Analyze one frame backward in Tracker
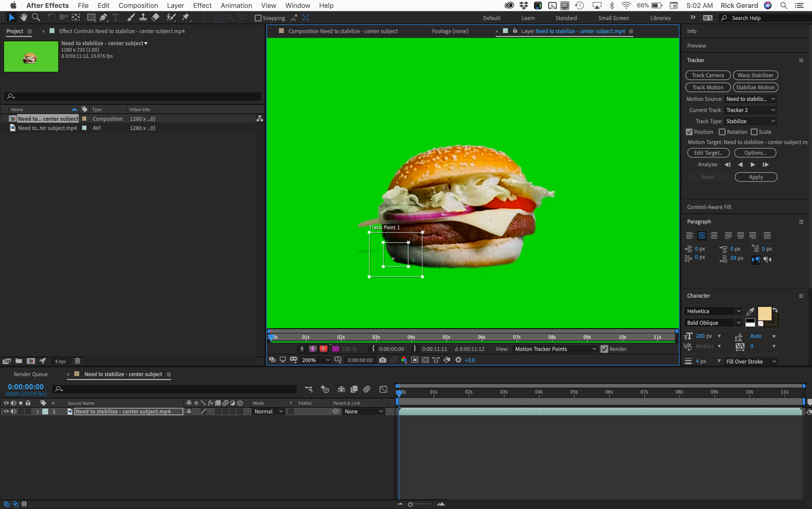This screenshot has width=812, height=509. pyautogui.click(x=728, y=165)
